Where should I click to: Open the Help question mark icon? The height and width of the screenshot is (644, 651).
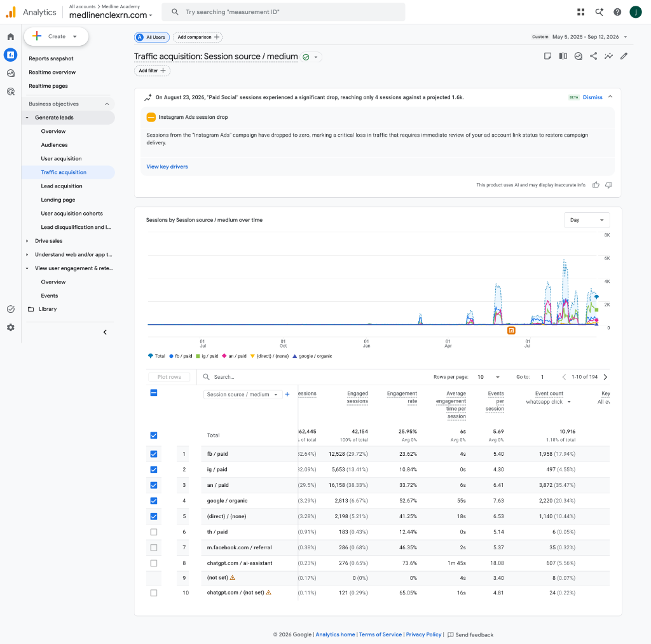[617, 12]
